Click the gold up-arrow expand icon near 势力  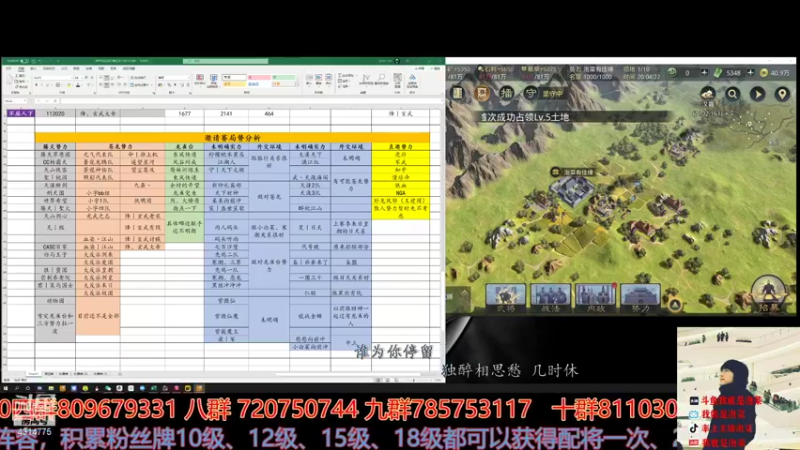(x=674, y=305)
